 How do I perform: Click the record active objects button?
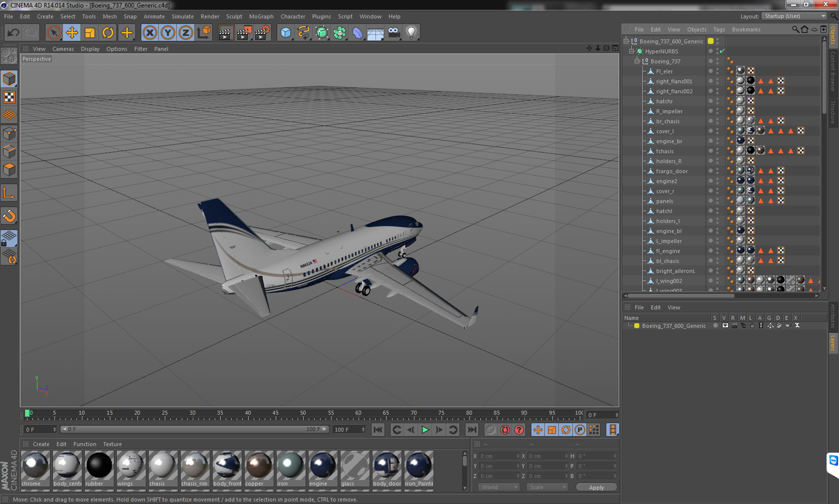tap(491, 430)
